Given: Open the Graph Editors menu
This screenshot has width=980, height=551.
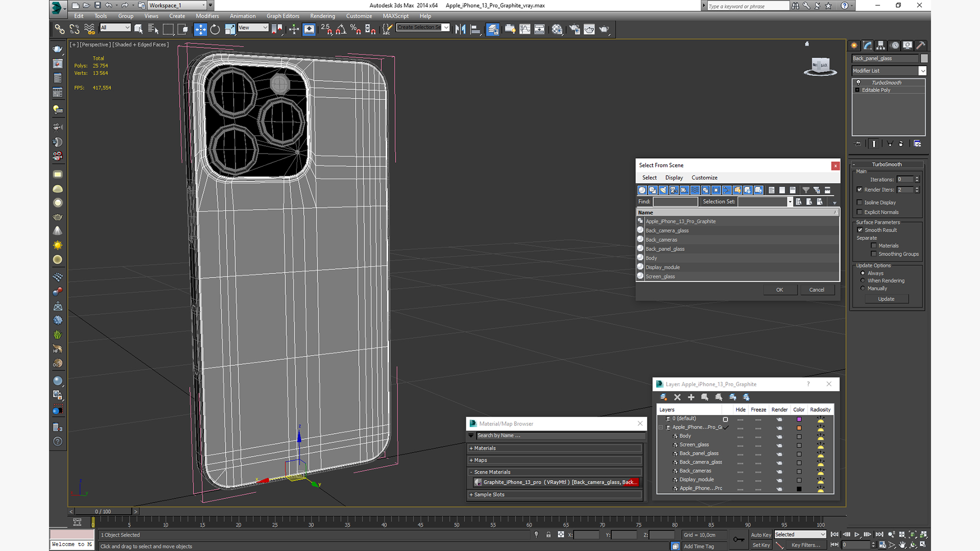Looking at the screenshot, I should pos(283,16).
